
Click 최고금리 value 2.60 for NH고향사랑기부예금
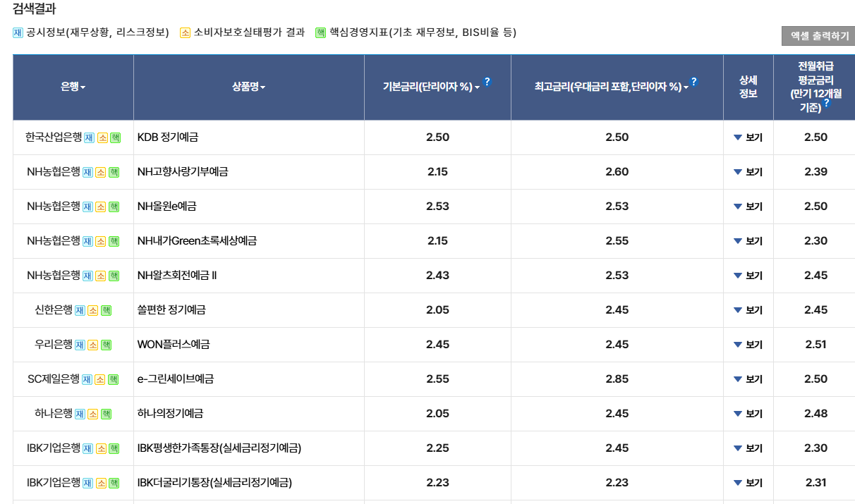tap(617, 172)
